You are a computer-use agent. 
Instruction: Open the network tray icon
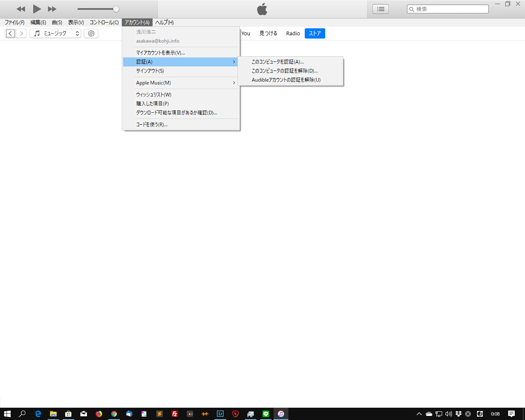point(439,414)
